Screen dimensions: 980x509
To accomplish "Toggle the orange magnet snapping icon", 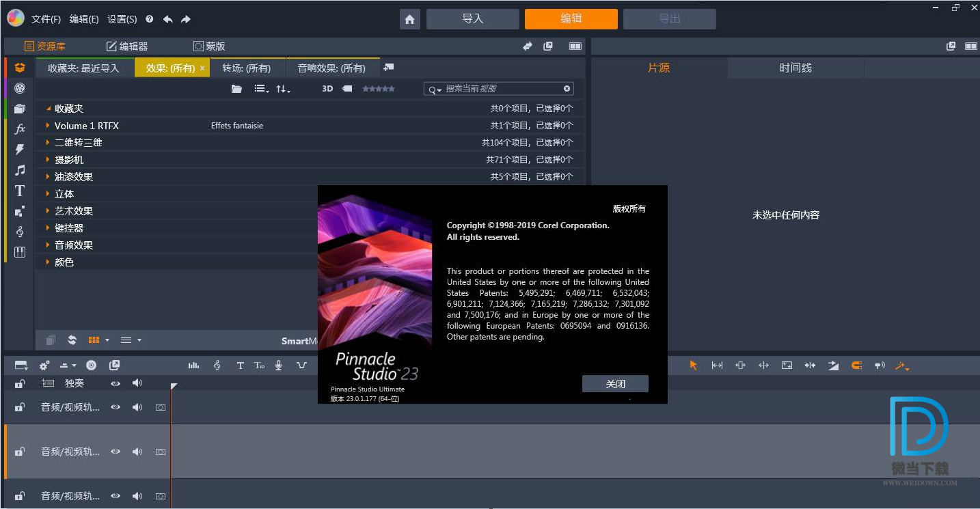I will (x=856, y=366).
